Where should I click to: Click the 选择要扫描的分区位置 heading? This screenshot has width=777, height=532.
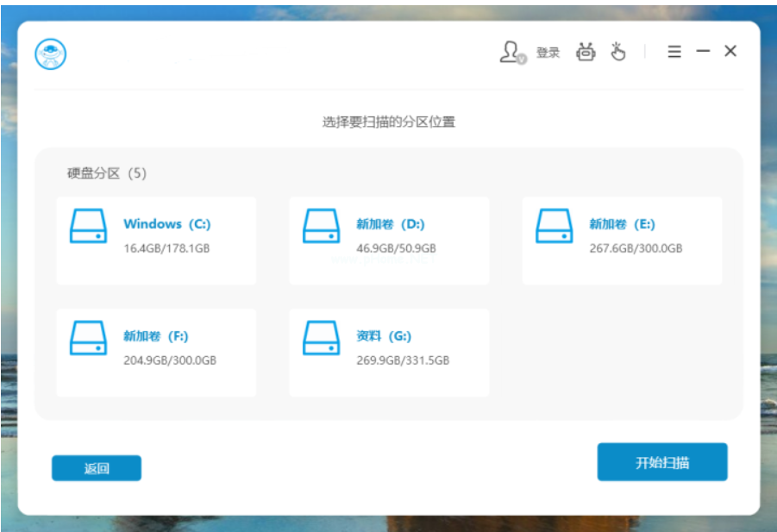tap(389, 122)
